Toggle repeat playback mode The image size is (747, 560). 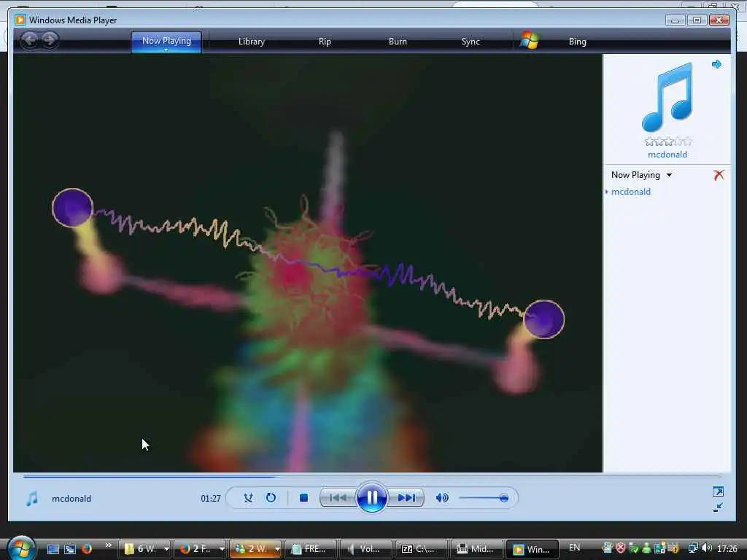(x=271, y=498)
